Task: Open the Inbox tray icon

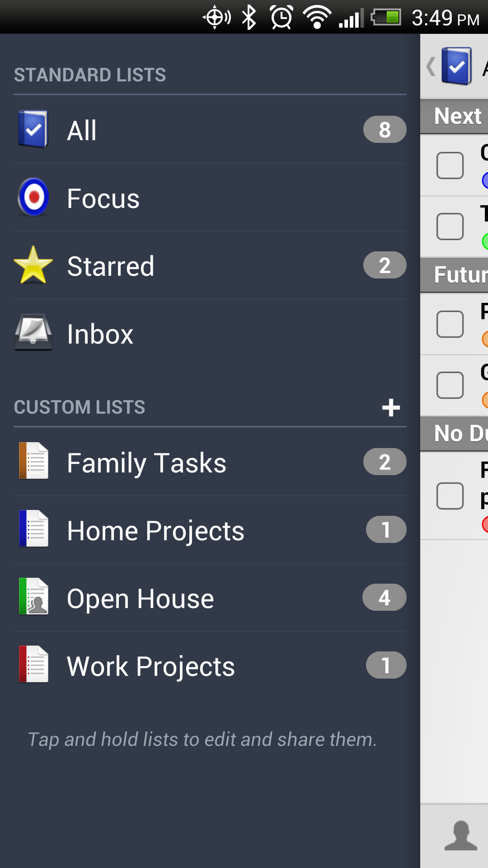Action: coord(33,333)
